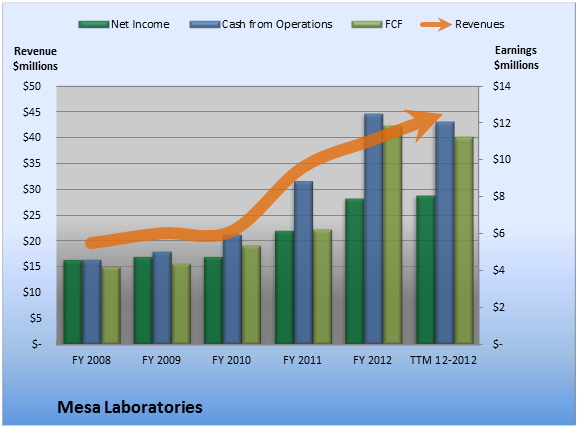Select the 'Net Income' legend label
Image resolution: width=577 pixels, height=427 pixels.
click(x=140, y=24)
